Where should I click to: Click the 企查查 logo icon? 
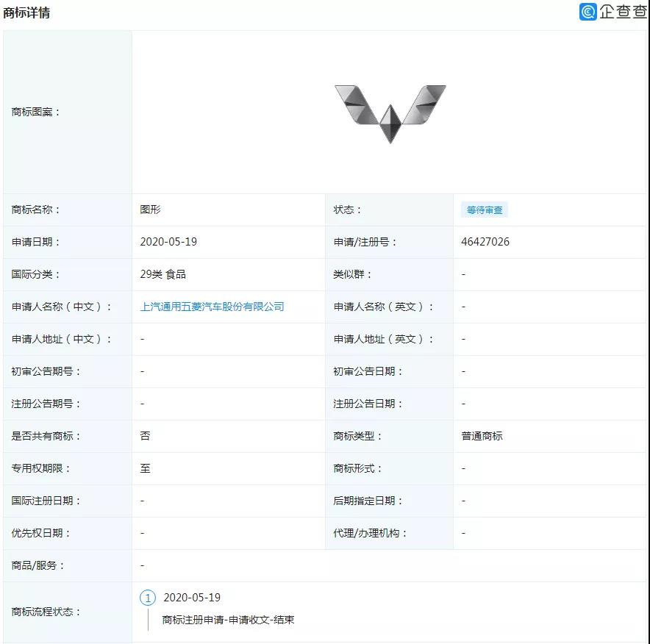[x=587, y=12]
